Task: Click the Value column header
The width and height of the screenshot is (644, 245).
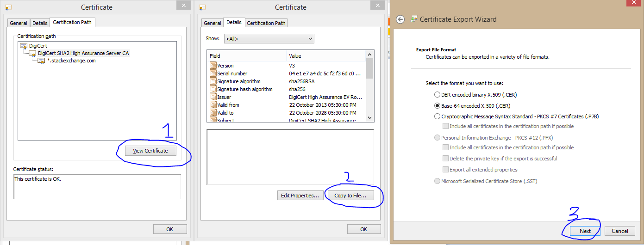Action: point(326,56)
